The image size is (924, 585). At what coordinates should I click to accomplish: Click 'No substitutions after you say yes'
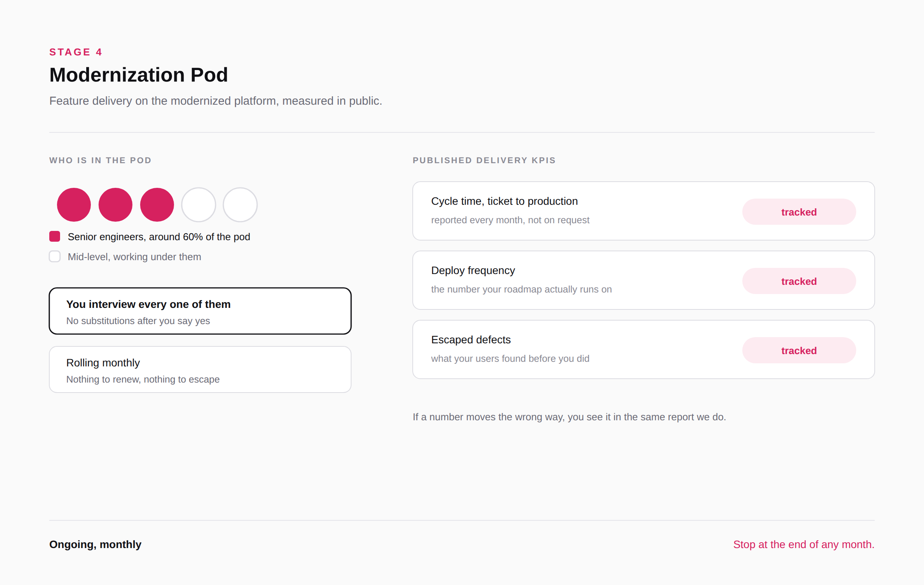point(138,321)
